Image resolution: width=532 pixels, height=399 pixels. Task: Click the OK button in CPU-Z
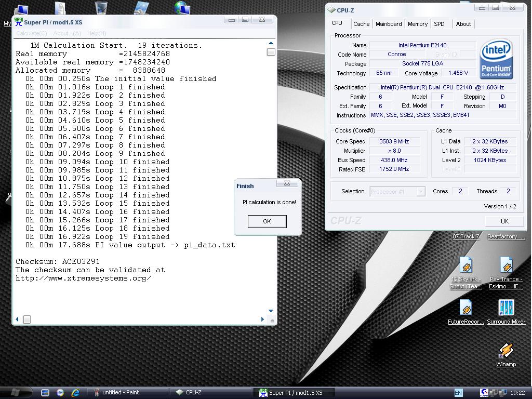click(x=504, y=221)
